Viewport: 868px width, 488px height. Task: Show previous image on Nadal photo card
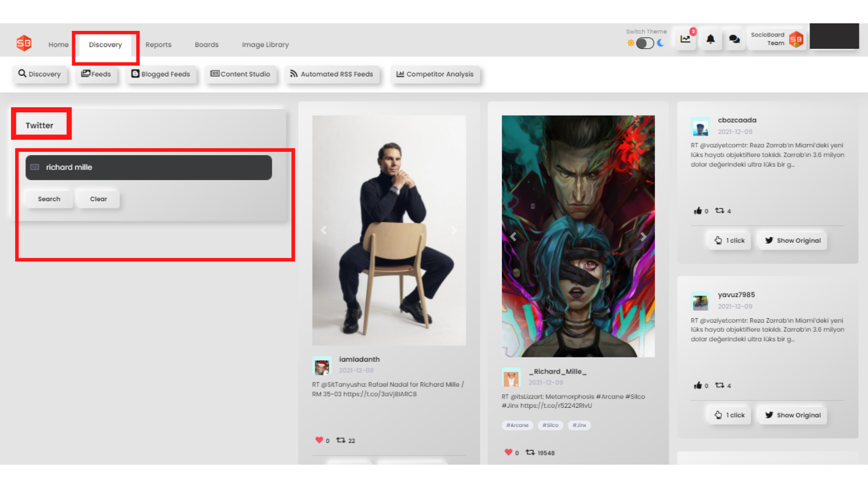(324, 230)
